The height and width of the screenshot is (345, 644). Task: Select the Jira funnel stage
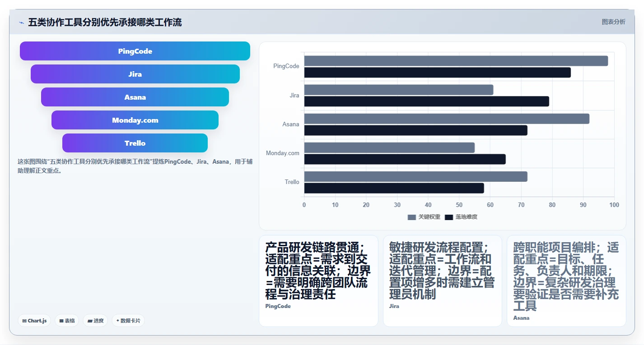(135, 74)
